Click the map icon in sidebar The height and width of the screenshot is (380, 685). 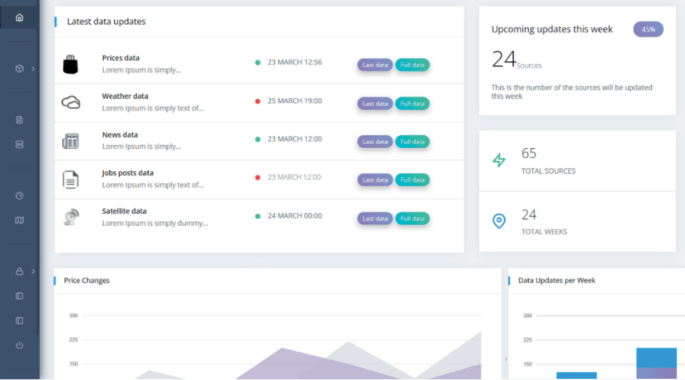coord(19,220)
